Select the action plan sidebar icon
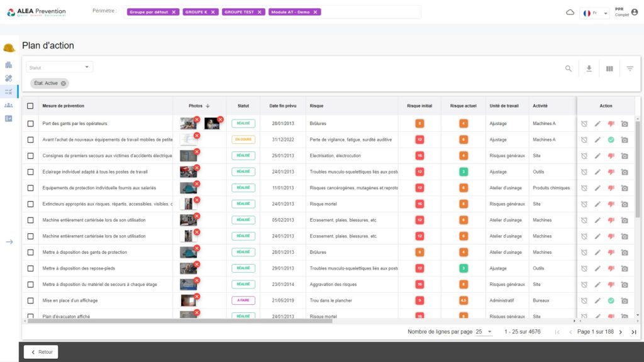 9,92
